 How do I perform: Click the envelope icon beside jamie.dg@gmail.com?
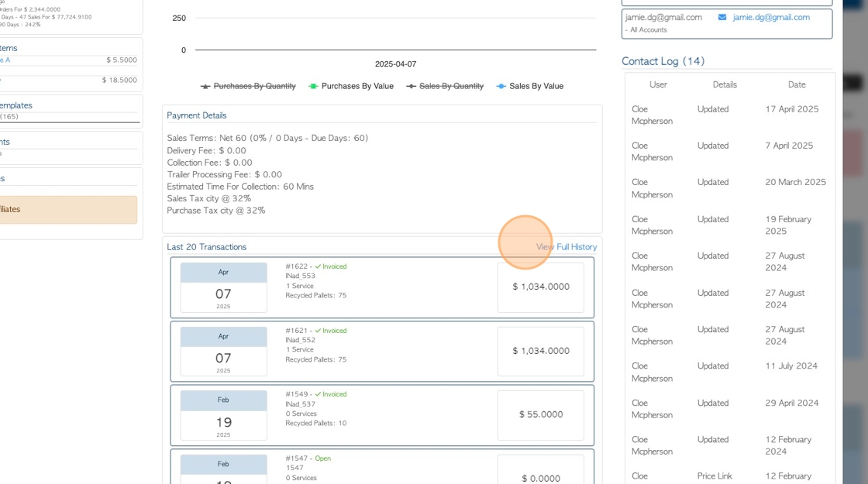coord(722,17)
